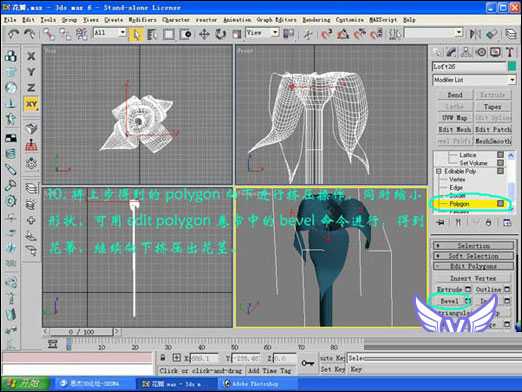522x392 pixels.
Task: Activate the Bind to Space Warp tool
Action: (x=81, y=34)
